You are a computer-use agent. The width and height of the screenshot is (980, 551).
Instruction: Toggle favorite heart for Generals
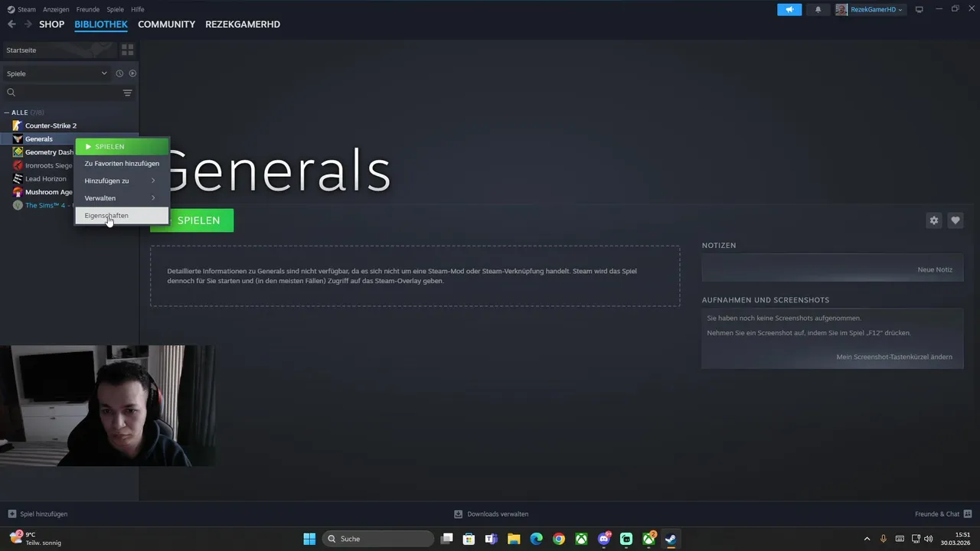coord(955,220)
